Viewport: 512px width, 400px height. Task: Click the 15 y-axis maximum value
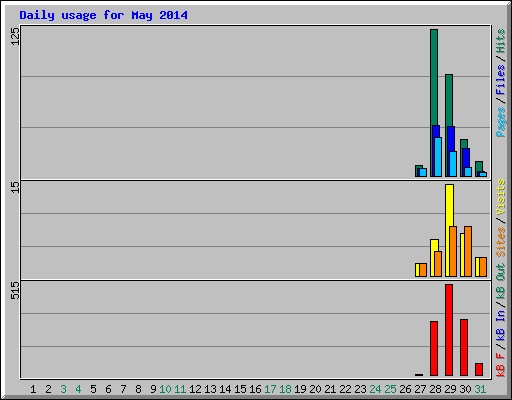point(15,187)
